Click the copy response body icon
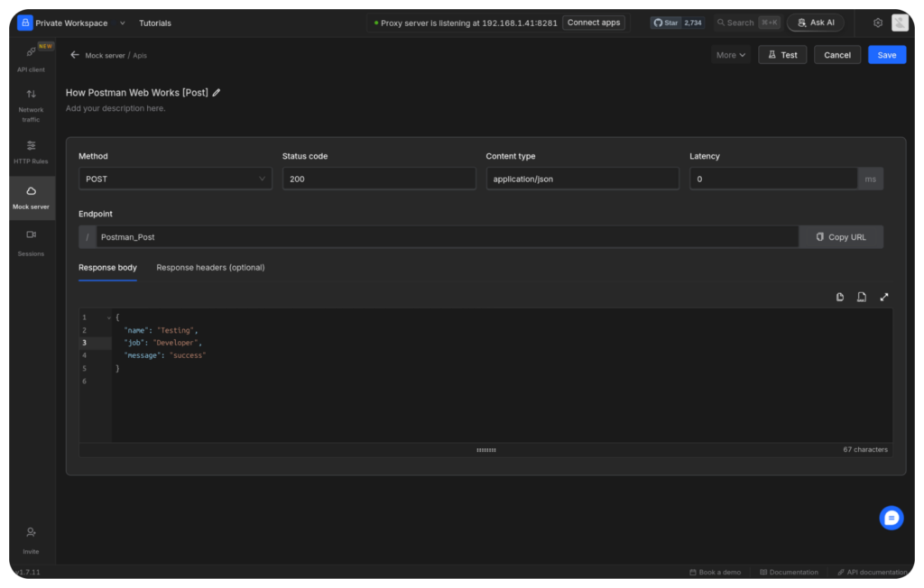Image resolution: width=924 pixels, height=588 pixels. tap(840, 297)
